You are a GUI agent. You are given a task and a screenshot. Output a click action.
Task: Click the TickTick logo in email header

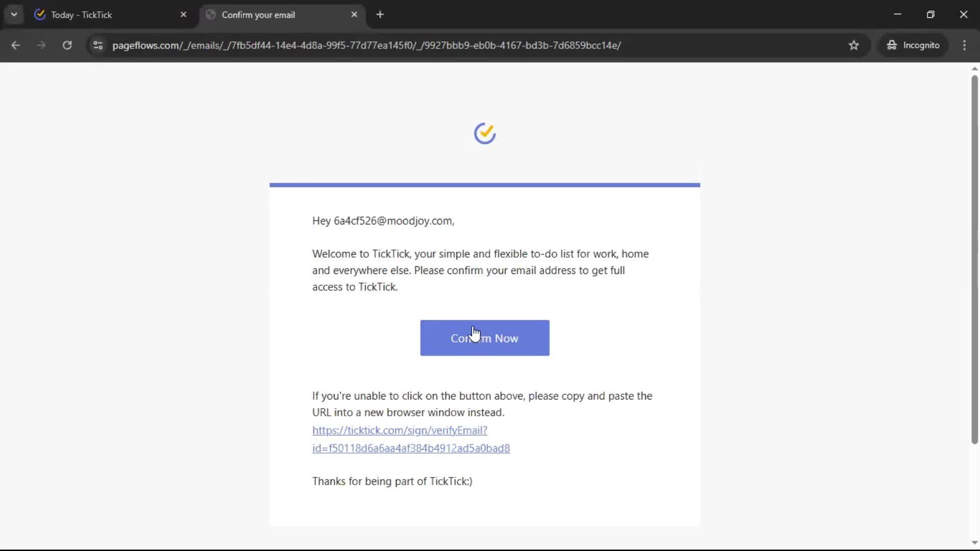(x=484, y=134)
